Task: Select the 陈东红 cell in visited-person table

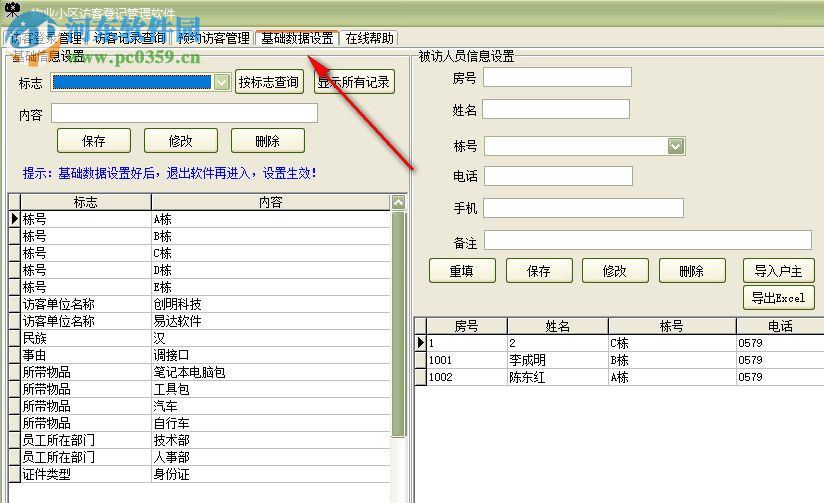Action: point(558,377)
